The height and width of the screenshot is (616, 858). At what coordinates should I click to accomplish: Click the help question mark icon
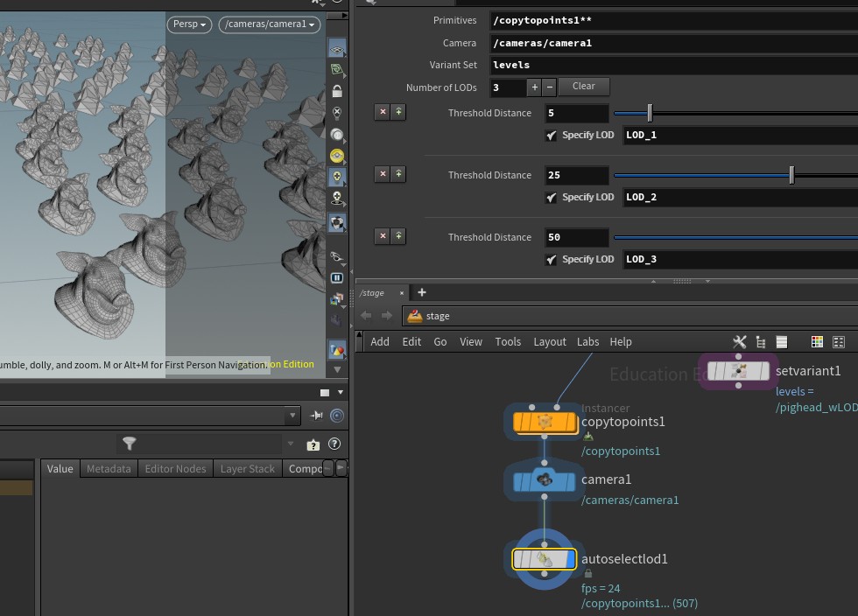pos(334,444)
